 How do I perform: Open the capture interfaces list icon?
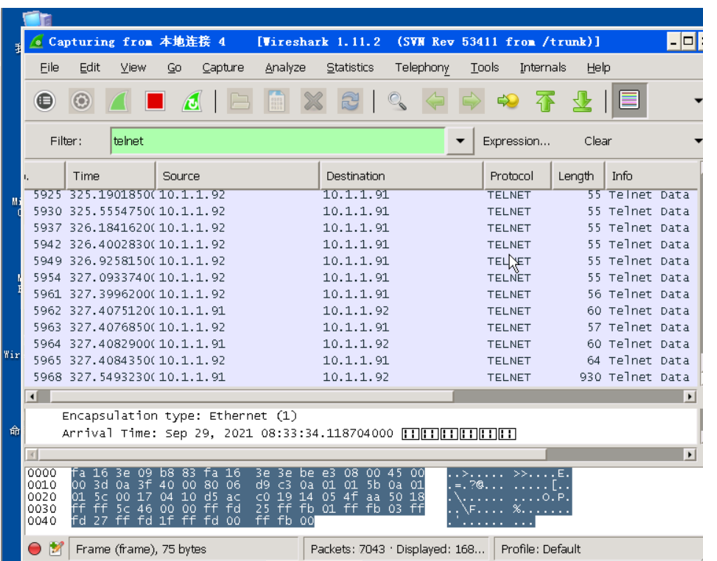[45, 101]
